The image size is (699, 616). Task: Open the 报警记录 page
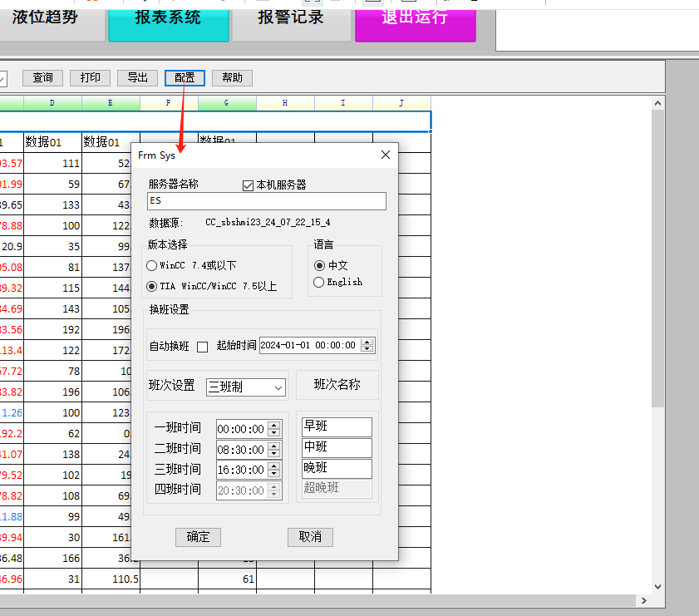[x=291, y=18]
